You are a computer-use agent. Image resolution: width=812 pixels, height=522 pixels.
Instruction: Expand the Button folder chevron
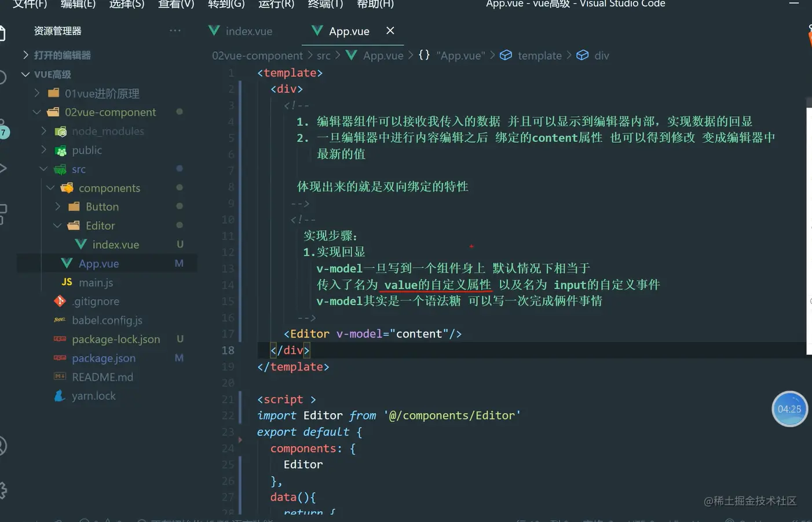[58, 207]
